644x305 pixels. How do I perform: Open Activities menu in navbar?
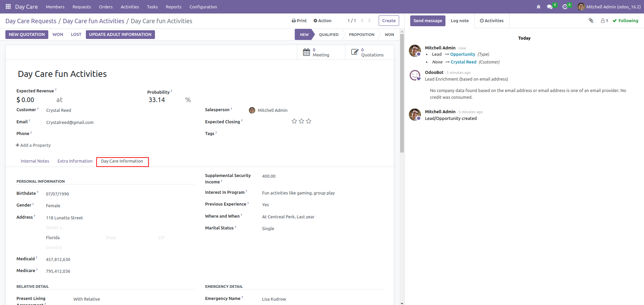tap(130, 7)
